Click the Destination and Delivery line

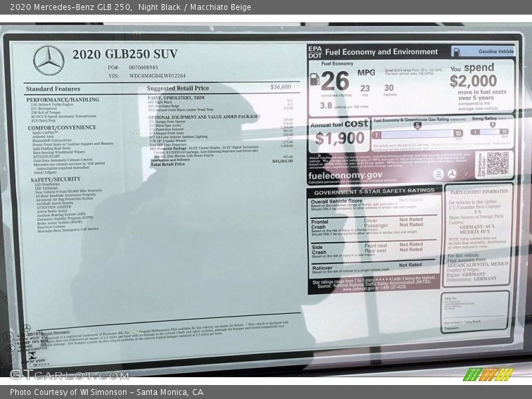(x=170, y=160)
